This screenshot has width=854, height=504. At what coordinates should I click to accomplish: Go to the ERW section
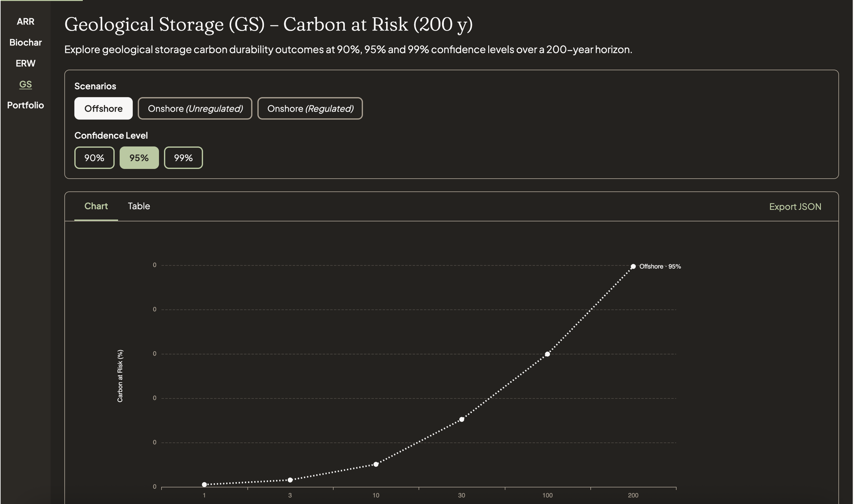(x=26, y=63)
